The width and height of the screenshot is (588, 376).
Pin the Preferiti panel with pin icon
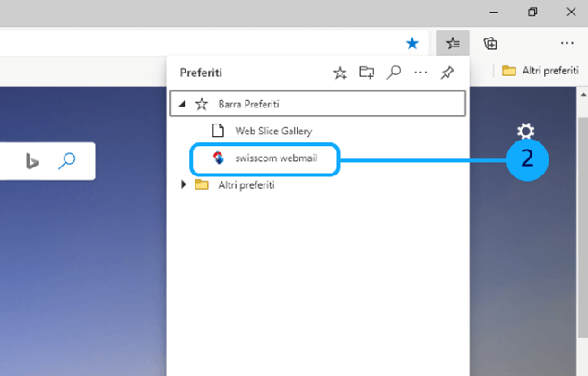coord(447,73)
